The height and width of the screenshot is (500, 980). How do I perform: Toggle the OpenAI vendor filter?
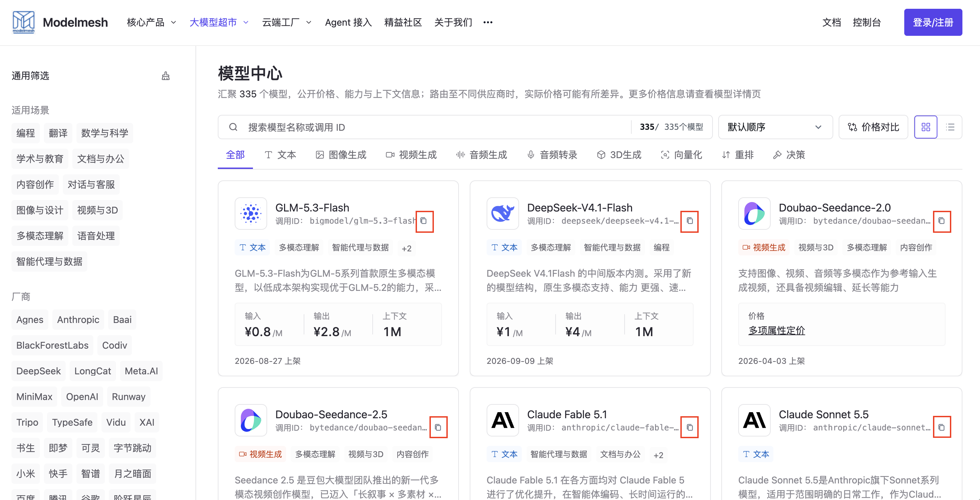[82, 397]
